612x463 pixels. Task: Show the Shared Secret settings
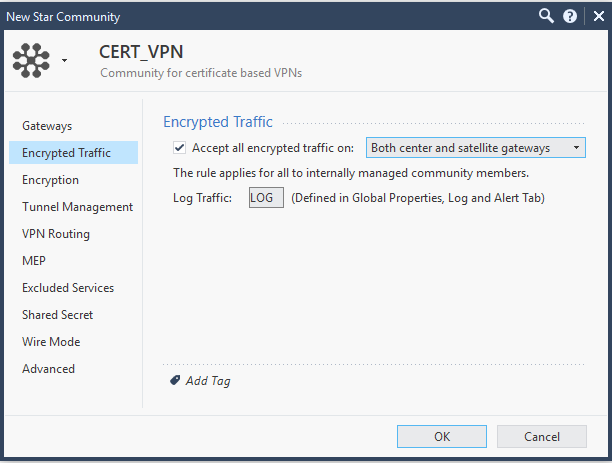[58, 315]
